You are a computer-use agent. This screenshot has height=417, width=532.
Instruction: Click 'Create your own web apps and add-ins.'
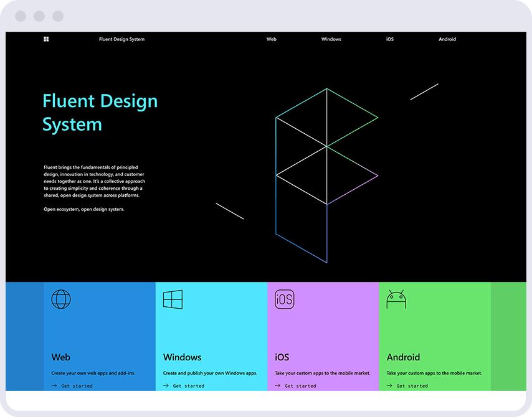coord(93,373)
